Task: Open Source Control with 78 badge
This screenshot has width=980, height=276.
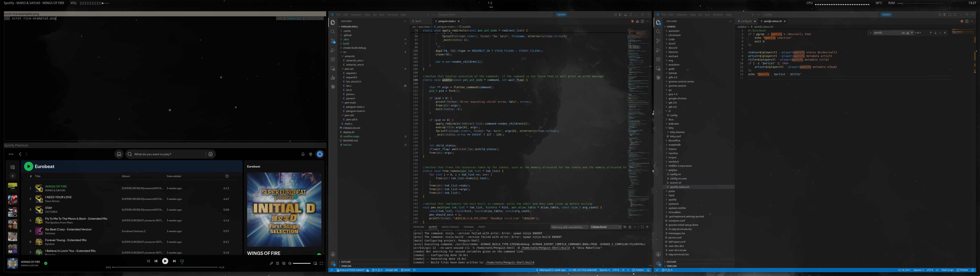Action: coord(333,41)
